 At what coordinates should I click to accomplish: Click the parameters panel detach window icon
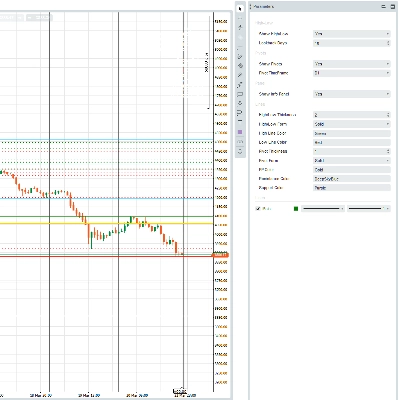pos(392,6)
